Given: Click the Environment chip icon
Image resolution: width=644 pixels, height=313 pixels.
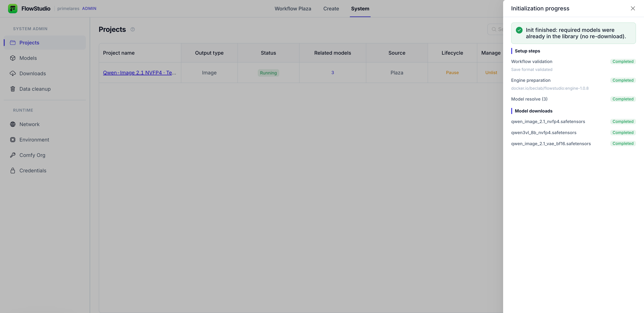Looking at the screenshot, I should coord(13,140).
